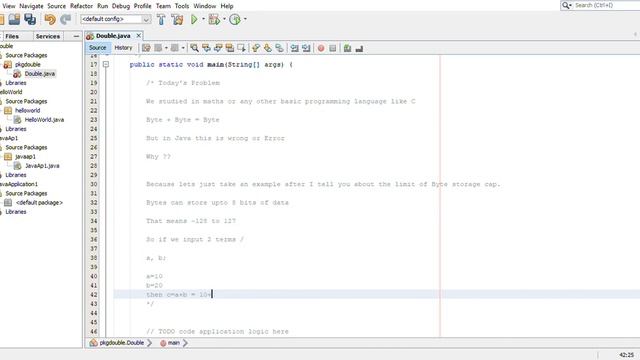Switch editor to Source view

pyautogui.click(x=98, y=48)
